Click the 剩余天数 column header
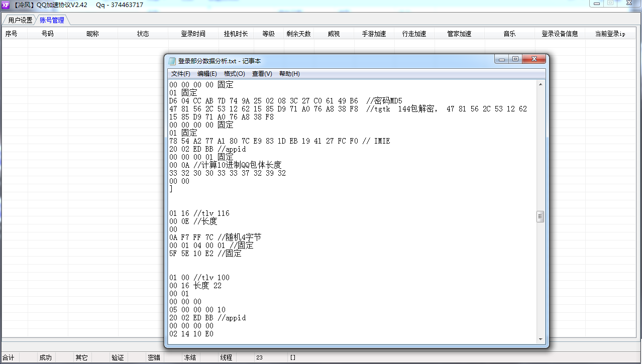Screen dimensions: 642x364 (x=299, y=34)
